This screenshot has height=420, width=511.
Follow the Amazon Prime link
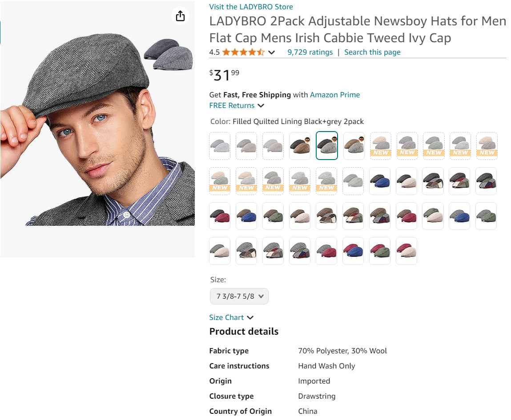[335, 95]
